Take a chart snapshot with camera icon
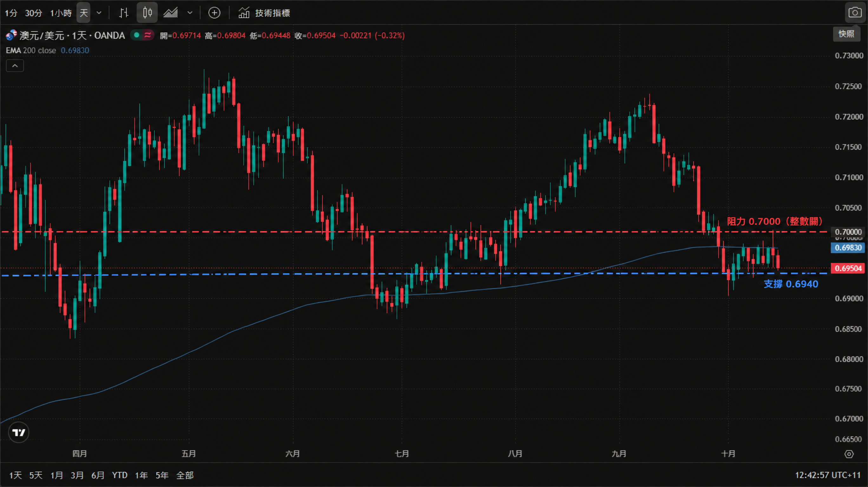Image resolution: width=868 pixels, height=487 pixels. click(x=855, y=13)
